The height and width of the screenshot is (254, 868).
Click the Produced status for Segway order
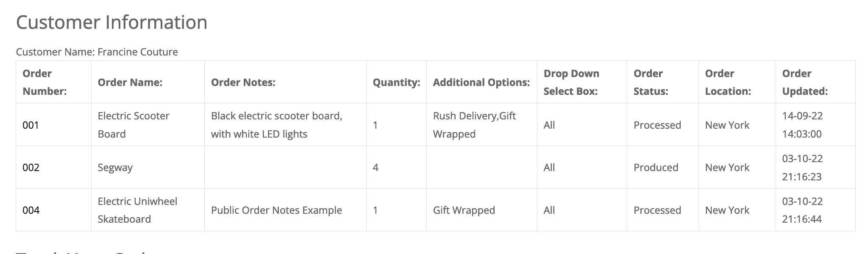pos(656,168)
